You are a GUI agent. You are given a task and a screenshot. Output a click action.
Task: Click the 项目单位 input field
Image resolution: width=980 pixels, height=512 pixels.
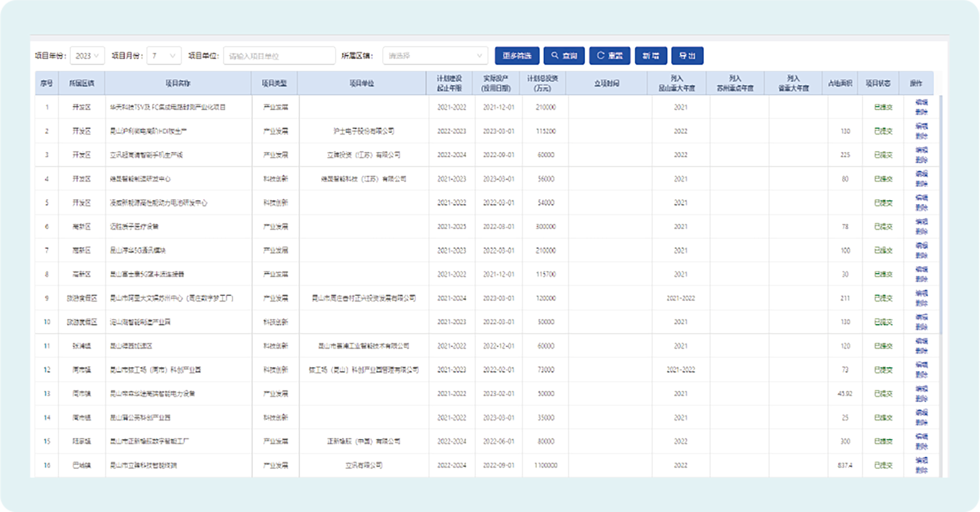(279, 56)
